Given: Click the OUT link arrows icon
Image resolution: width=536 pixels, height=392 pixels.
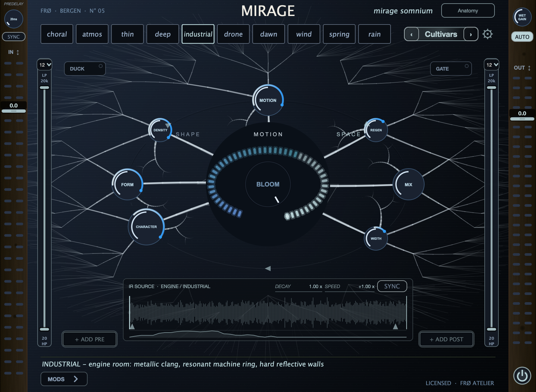Looking at the screenshot, I should click(x=529, y=68).
